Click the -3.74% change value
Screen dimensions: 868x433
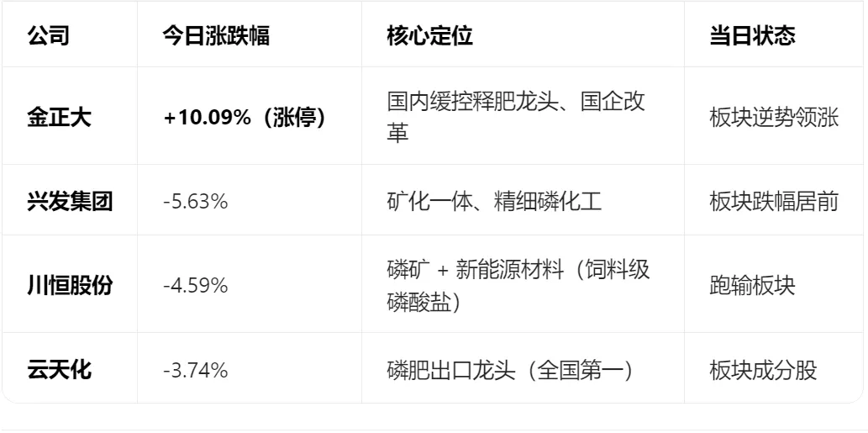tap(196, 370)
